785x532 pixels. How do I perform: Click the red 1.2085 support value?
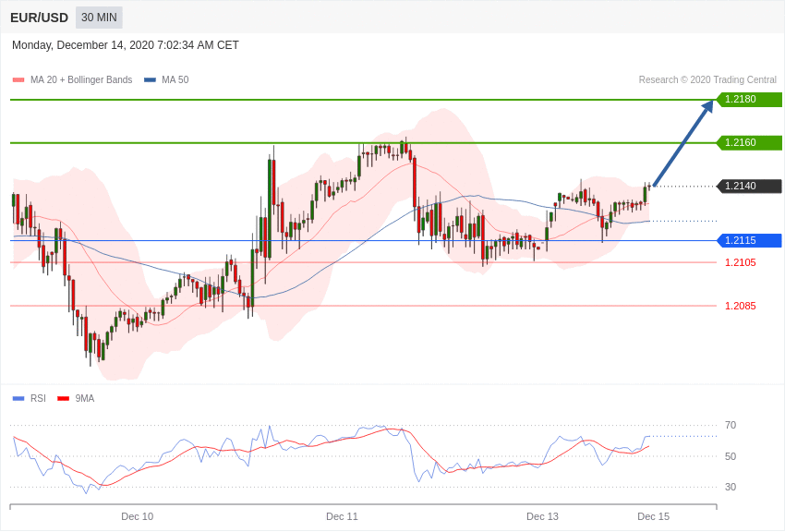coord(741,307)
